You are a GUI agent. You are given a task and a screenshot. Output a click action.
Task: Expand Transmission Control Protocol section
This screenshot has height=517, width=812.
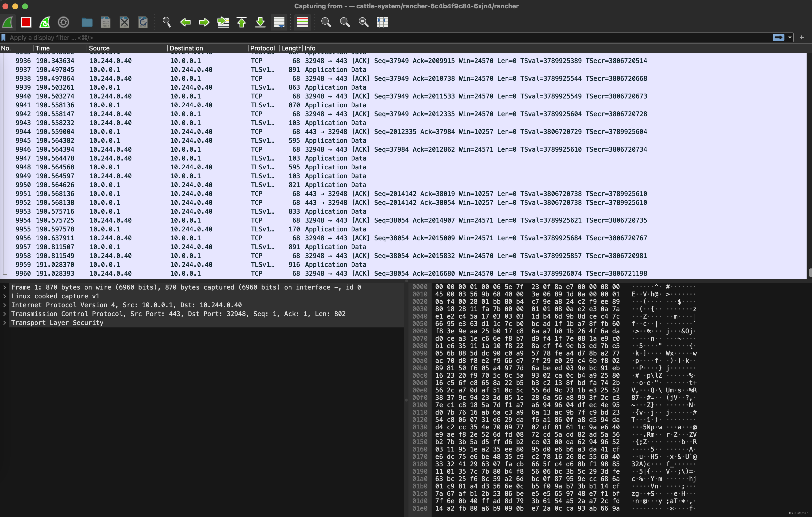[5, 314]
